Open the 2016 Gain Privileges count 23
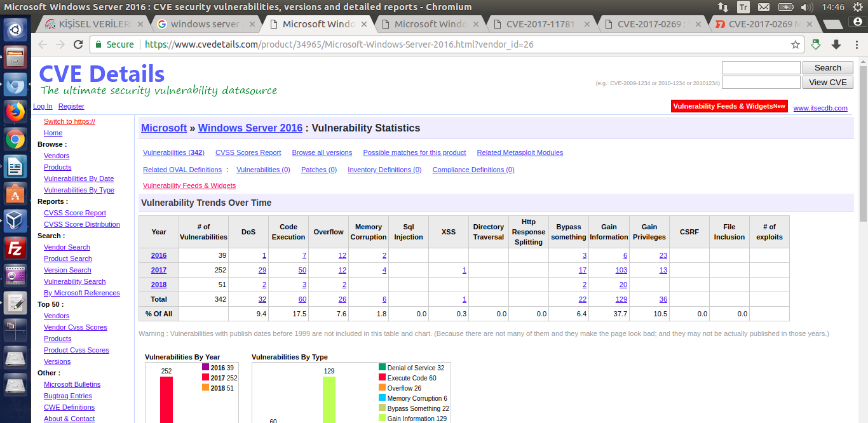This screenshot has height=423, width=868. (663, 255)
